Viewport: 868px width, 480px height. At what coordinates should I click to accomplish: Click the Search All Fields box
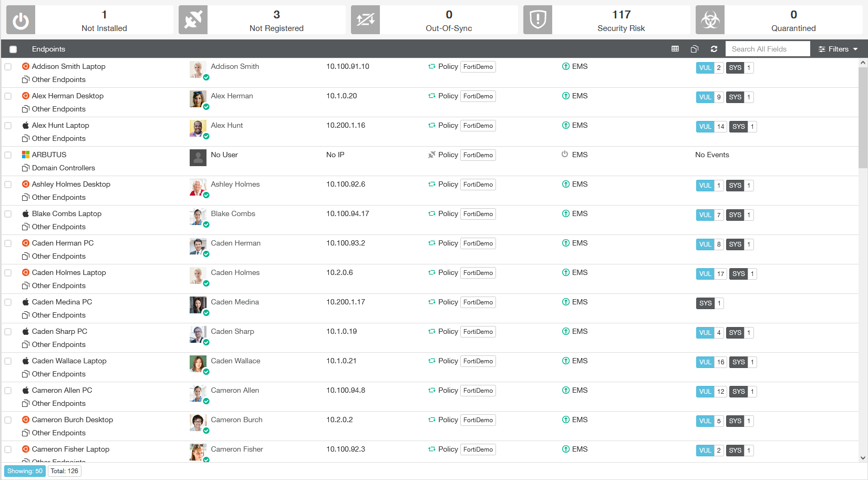[x=767, y=49]
